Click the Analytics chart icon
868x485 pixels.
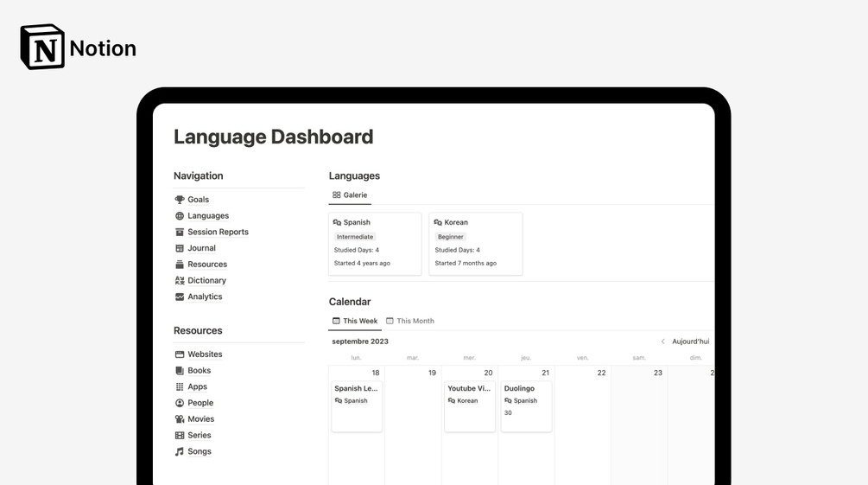(180, 297)
